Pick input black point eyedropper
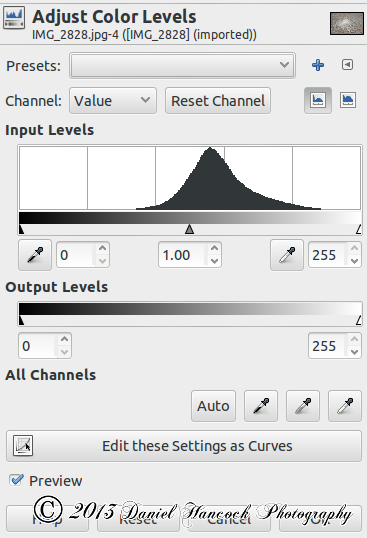 point(35,255)
